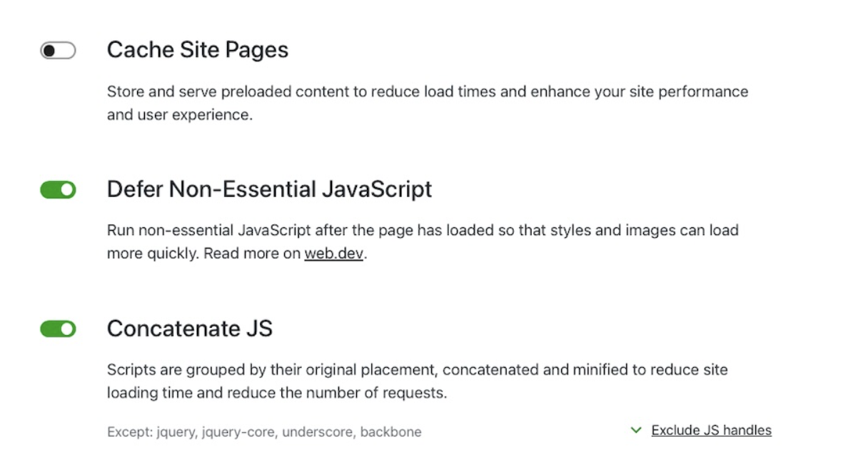
Task: Enable the Cache Site Pages toggle
Action: [58, 51]
